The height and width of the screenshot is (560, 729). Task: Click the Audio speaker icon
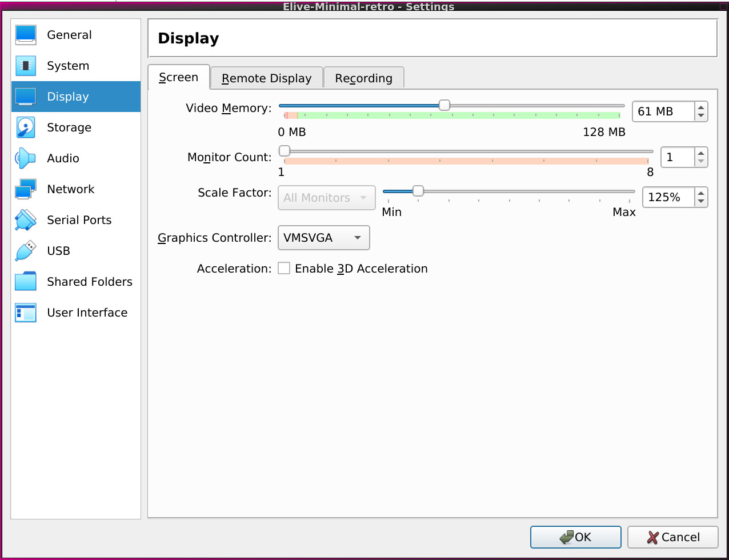(26, 158)
